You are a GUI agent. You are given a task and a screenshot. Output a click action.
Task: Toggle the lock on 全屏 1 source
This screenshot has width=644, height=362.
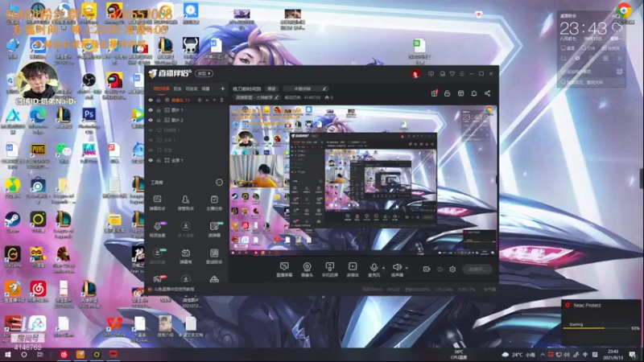tap(159, 160)
